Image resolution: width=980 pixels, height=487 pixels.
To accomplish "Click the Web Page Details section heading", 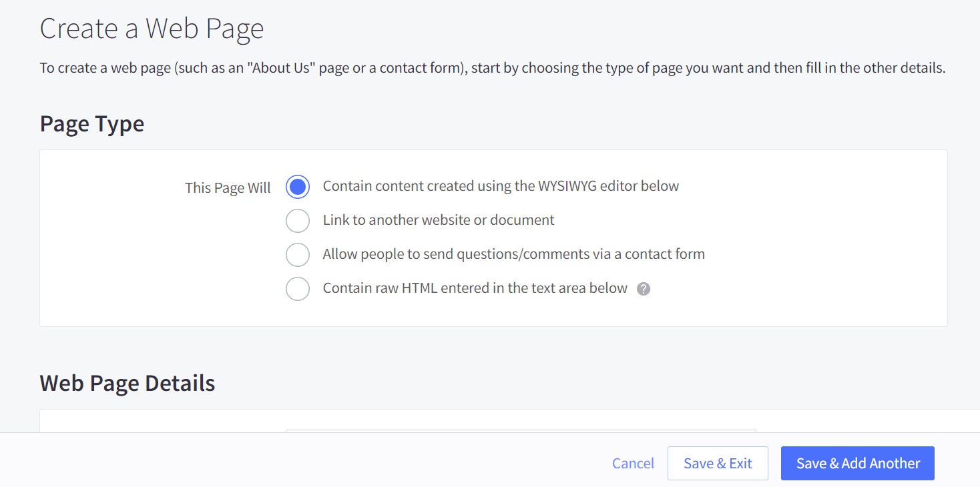I will click(127, 384).
